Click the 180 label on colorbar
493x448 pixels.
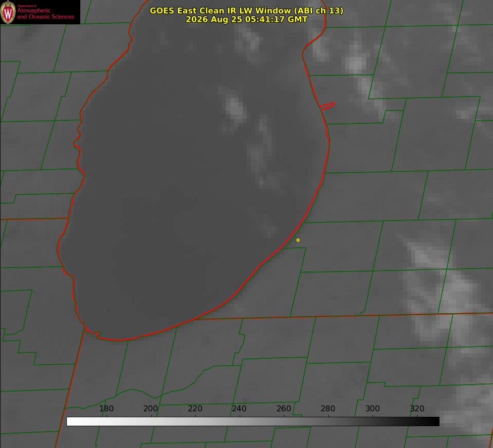click(x=107, y=408)
